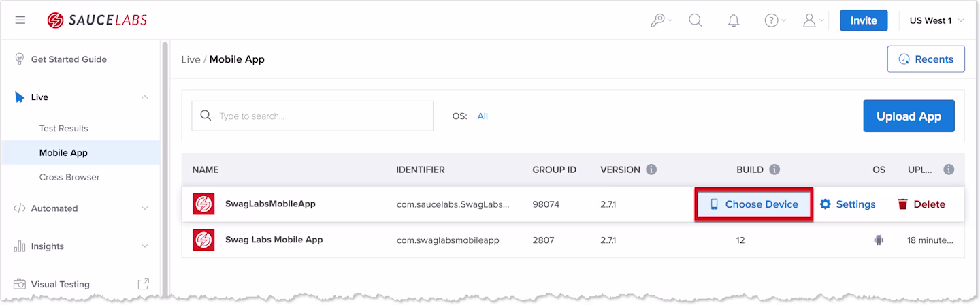This screenshot has height=305, width=980.
Task: Click the OS filter All link
Action: coord(483,116)
